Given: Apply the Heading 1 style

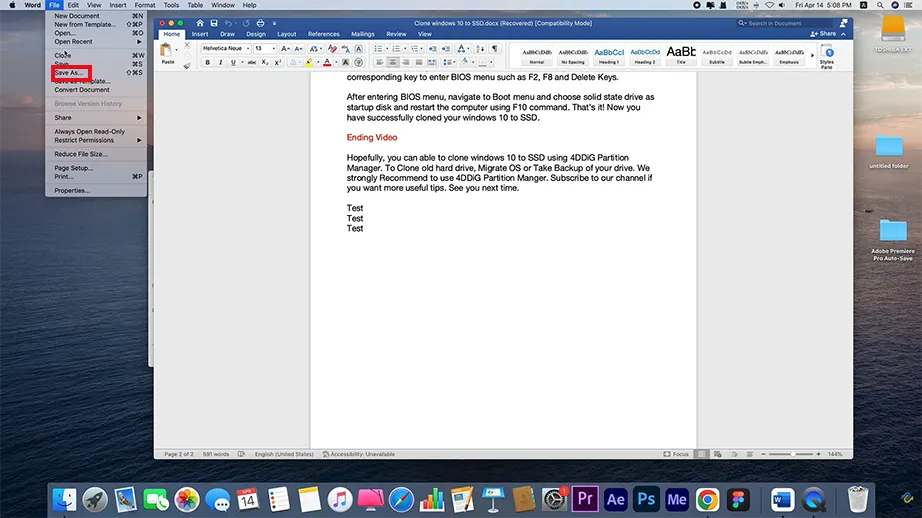Looking at the screenshot, I should tap(609, 56).
